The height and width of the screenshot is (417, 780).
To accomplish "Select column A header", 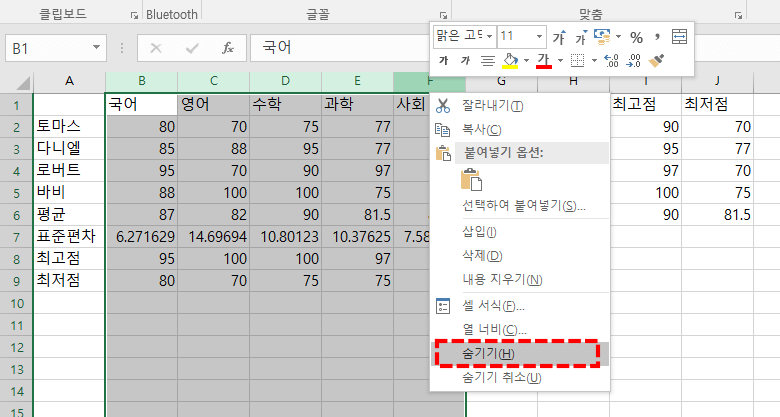I will tap(69, 81).
